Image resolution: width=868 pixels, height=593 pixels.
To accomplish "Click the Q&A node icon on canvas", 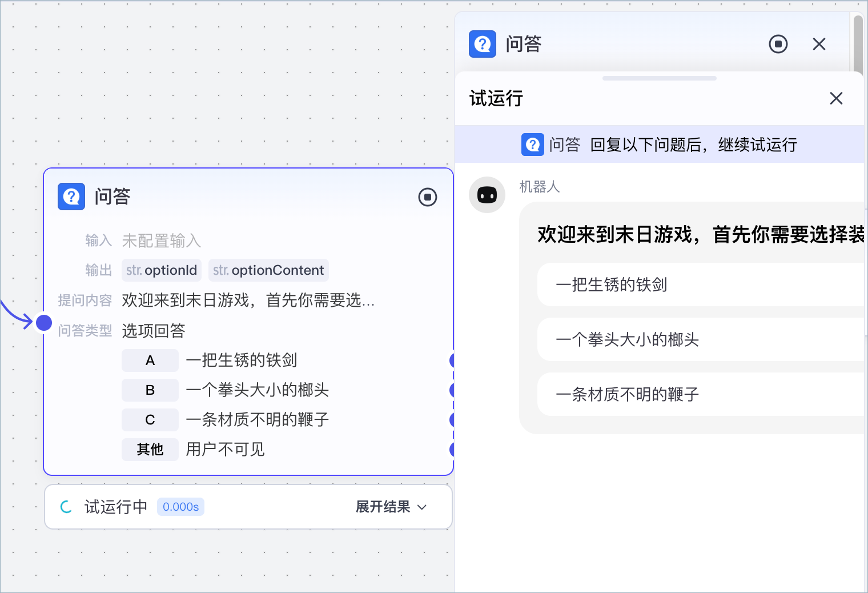I will coord(71,197).
